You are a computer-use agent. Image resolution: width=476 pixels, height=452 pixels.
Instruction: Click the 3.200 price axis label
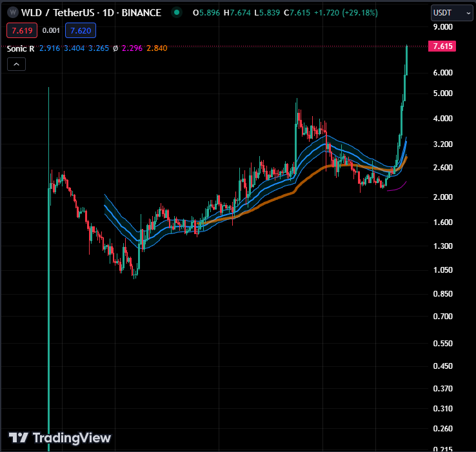coord(443,144)
